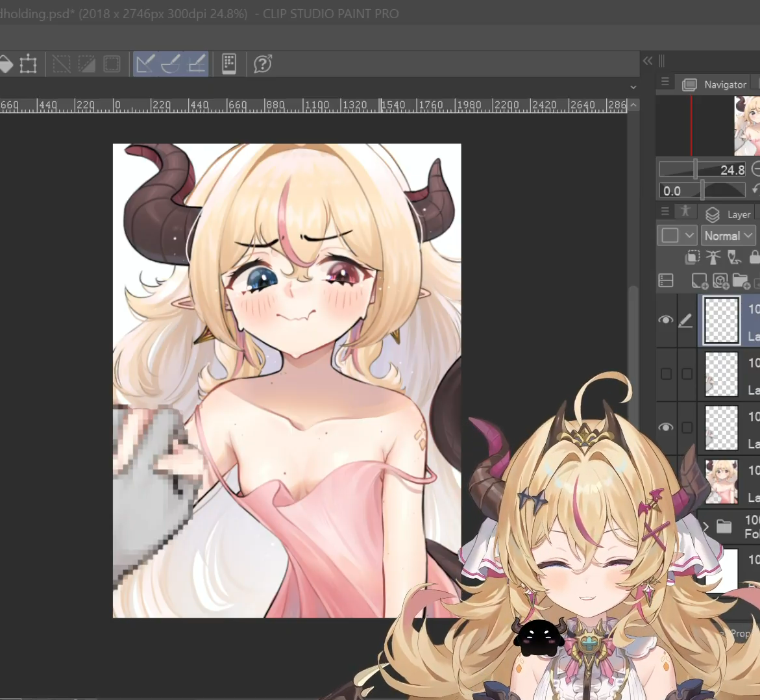Click the Scale/Rotate transform icon
Image resolution: width=760 pixels, height=700 pixels.
[x=28, y=64]
